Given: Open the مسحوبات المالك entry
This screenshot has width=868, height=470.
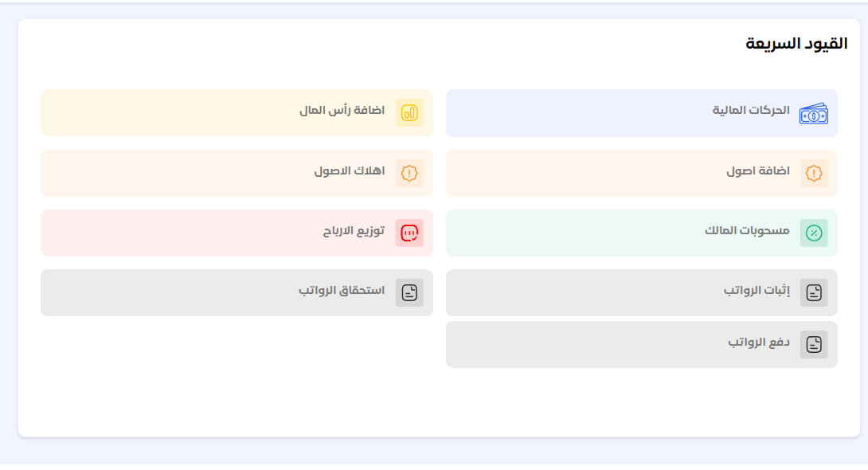Looking at the screenshot, I should pyautogui.click(x=747, y=231).
